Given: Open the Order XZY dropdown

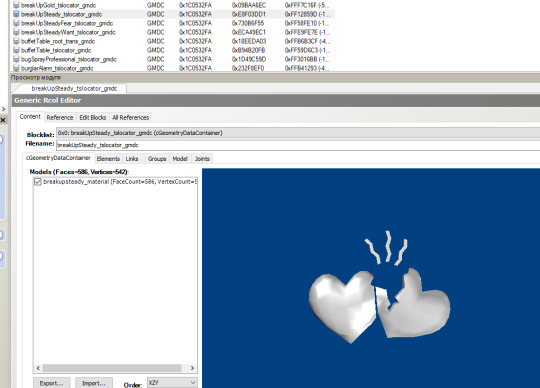Looking at the screenshot, I should 172,382.
